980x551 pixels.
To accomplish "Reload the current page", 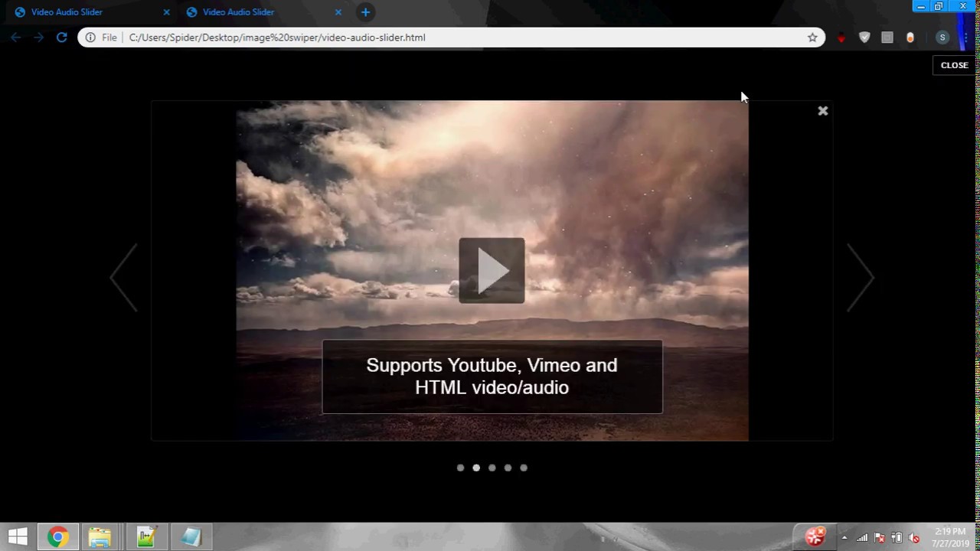I will pyautogui.click(x=61, y=37).
